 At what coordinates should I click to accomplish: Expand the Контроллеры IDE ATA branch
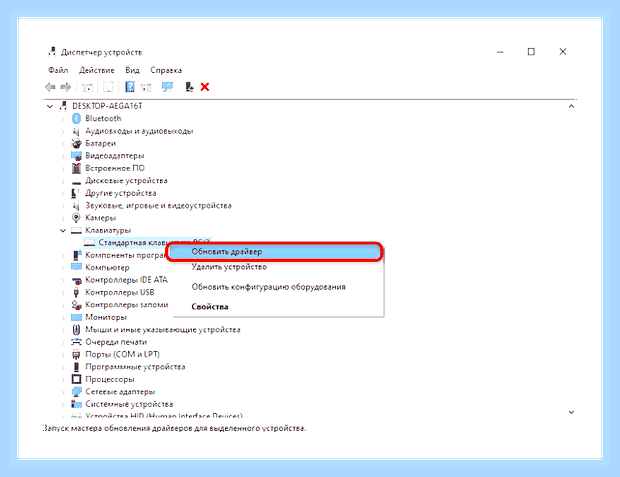click(x=63, y=280)
